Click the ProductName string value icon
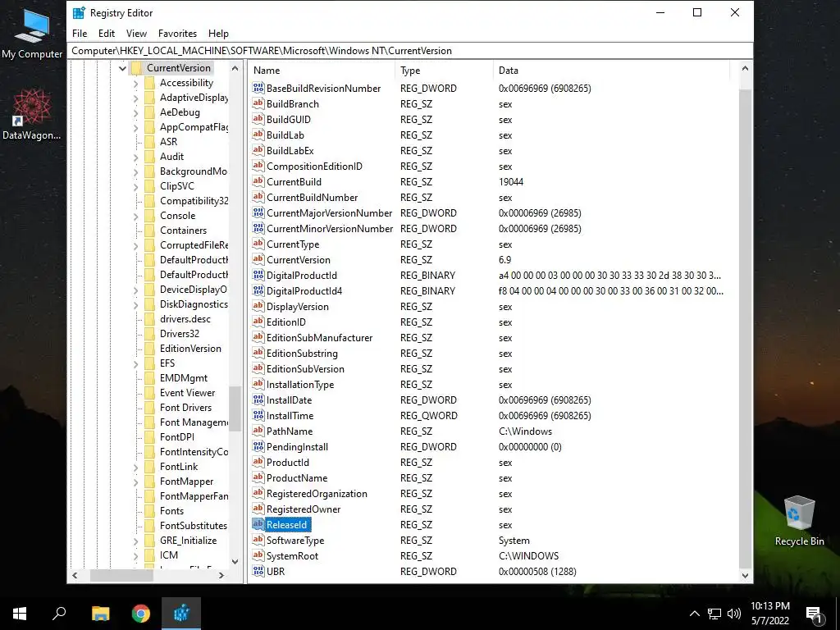This screenshot has height=630, width=840. coord(258,478)
